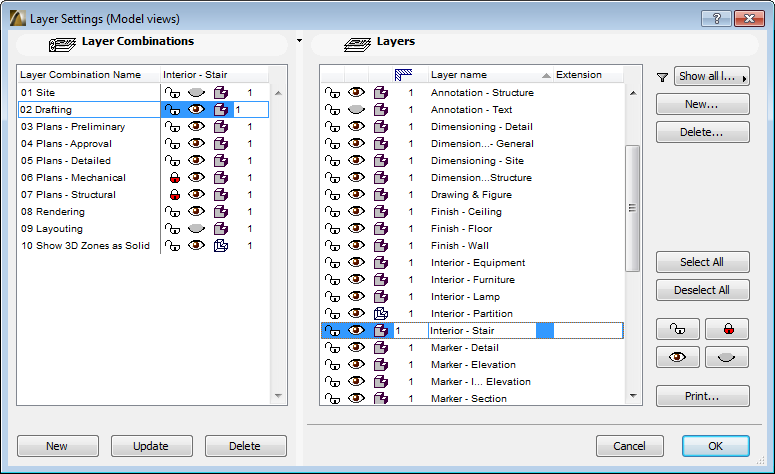This screenshot has width=775, height=474.
Task: Click lock icon of 01 Site combination
Action: [172, 92]
